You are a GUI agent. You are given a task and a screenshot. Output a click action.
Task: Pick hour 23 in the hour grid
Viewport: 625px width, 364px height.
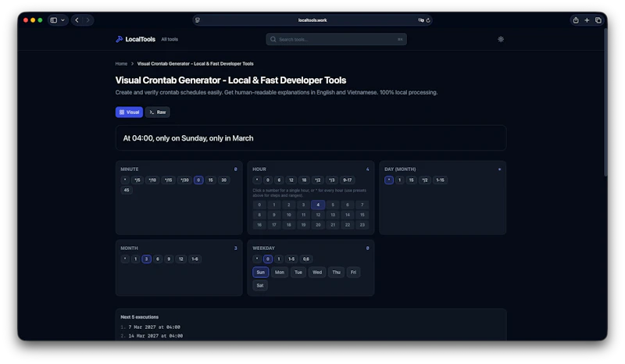point(362,225)
